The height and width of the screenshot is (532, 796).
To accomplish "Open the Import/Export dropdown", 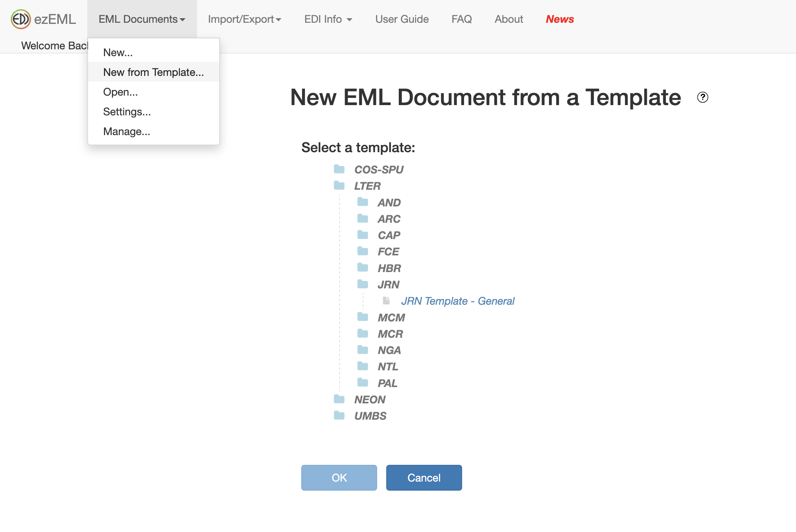I will tap(245, 19).
